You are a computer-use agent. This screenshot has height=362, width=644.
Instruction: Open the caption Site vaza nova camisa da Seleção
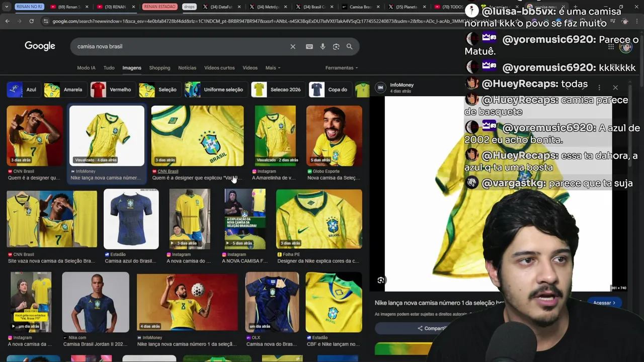coord(51,261)
